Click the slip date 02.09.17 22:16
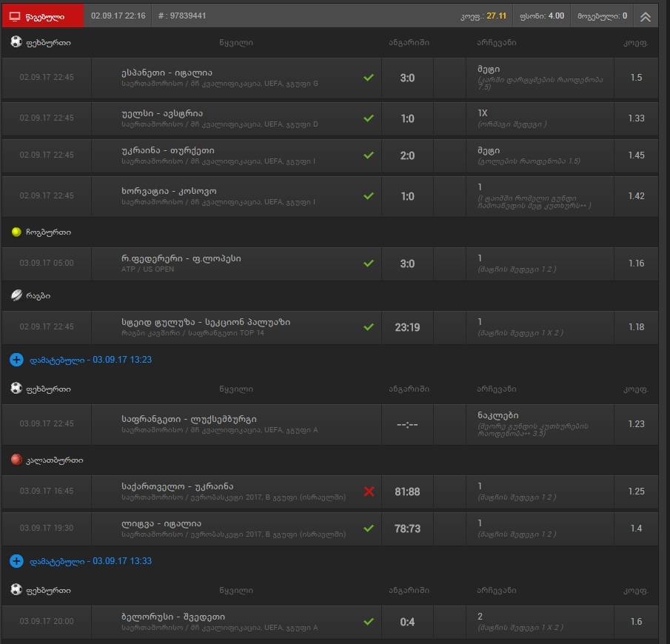670x644 pixels. (x=118, y=16)
